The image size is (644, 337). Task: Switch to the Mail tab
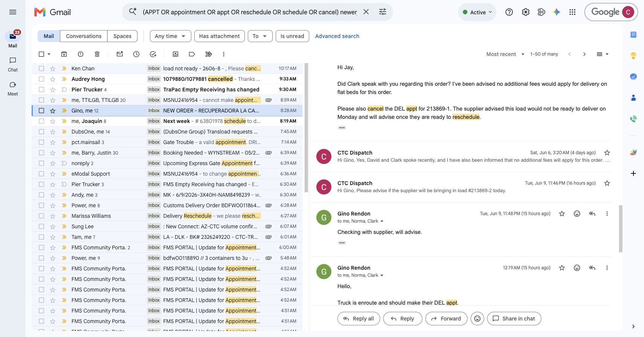tap(49, 36)
